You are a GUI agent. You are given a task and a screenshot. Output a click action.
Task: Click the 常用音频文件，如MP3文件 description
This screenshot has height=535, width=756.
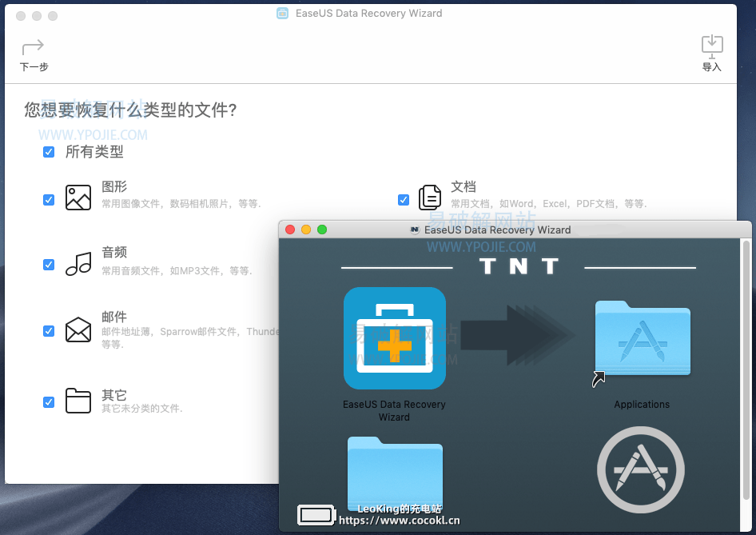pos(177,270)
